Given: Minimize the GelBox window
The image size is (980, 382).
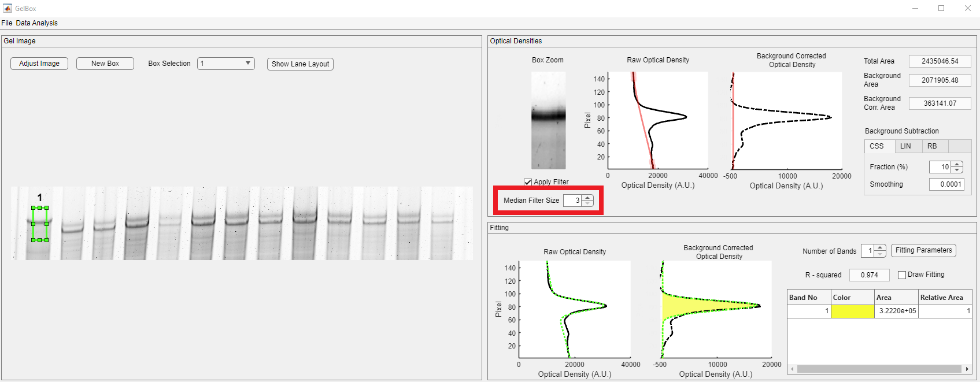Looking at the screenshot, I should click(x=915, y=8).
